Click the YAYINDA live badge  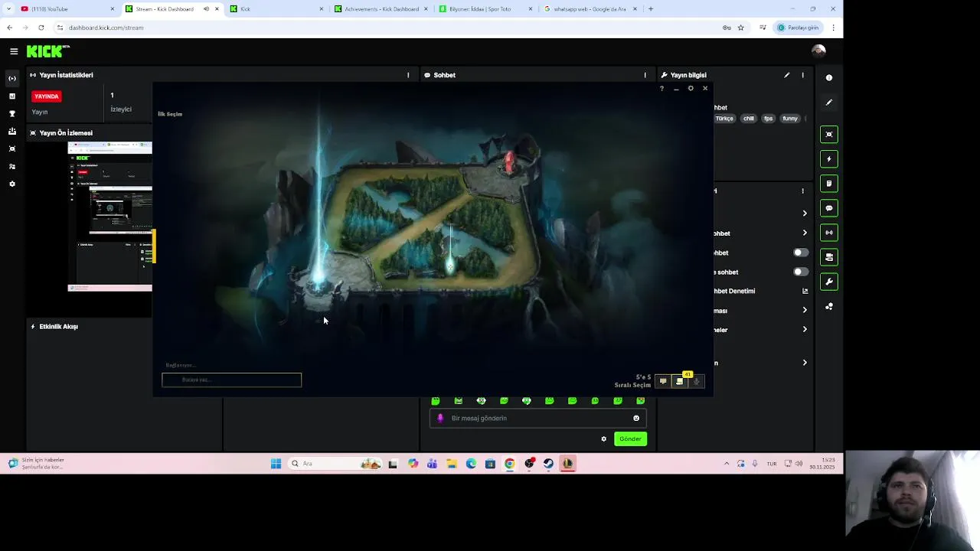tap(47, 96)
